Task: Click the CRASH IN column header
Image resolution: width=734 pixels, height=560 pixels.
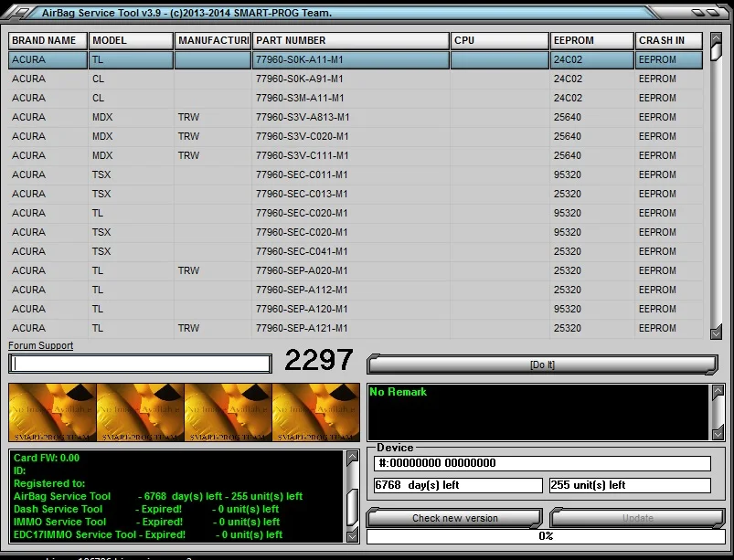Action: click(669, 41)
